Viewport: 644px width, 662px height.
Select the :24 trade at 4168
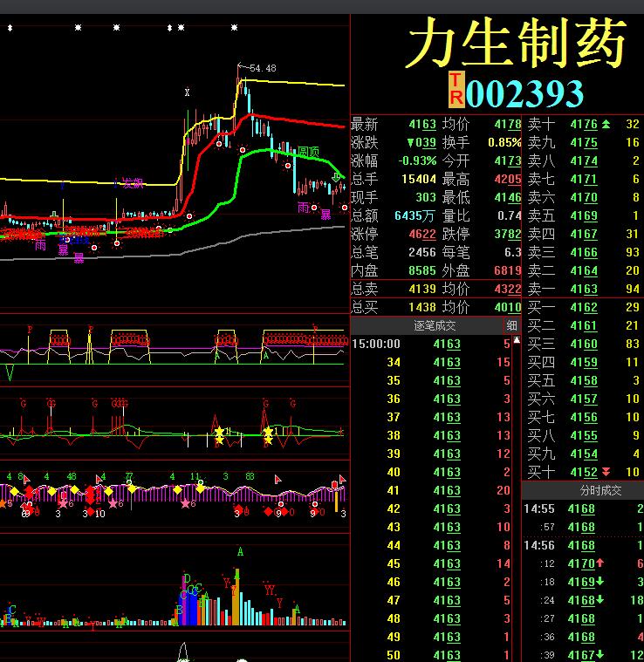coord(583,600)
